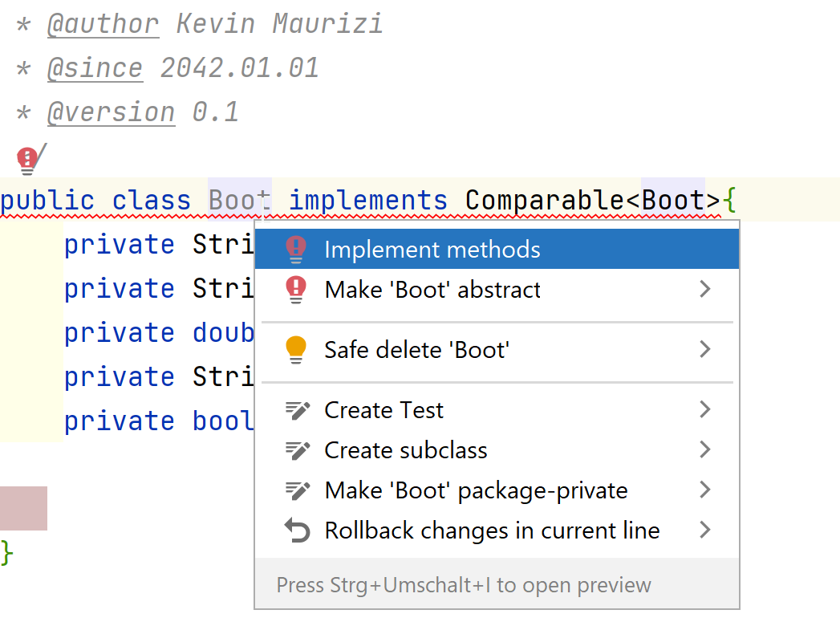This screenshot has width=840, height=622.
Task: Click the yellow bulb next to Safe delete
Action: coord(296,350)
